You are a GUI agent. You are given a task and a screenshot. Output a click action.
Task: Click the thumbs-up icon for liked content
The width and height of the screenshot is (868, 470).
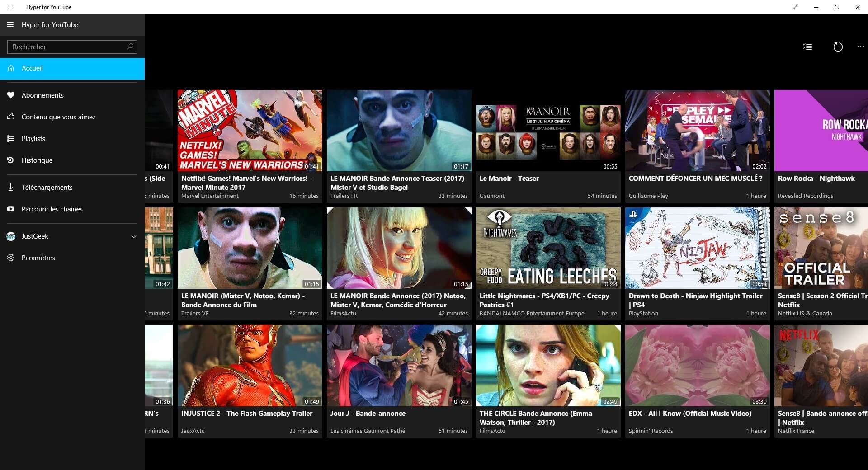[x=11, y=117]
